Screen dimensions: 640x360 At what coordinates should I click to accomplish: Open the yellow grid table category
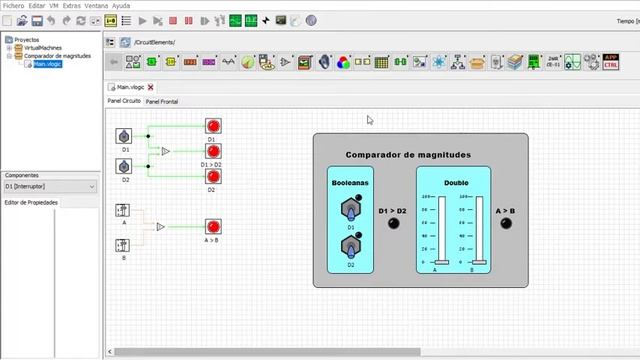tap(381, 62)
